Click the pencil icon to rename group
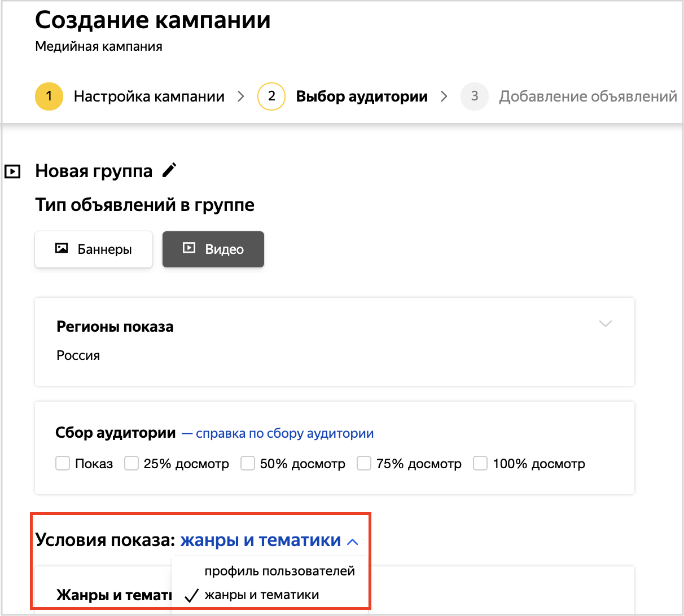Screen dimensions: 684x616 [169, 170]
